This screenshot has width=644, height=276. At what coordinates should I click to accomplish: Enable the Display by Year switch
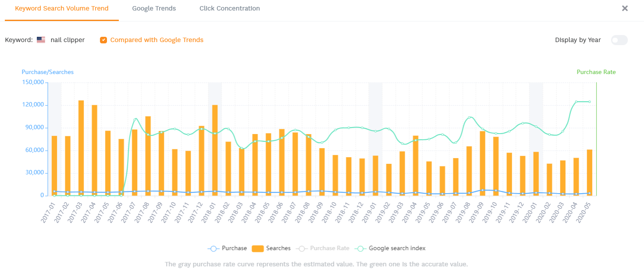619,40
